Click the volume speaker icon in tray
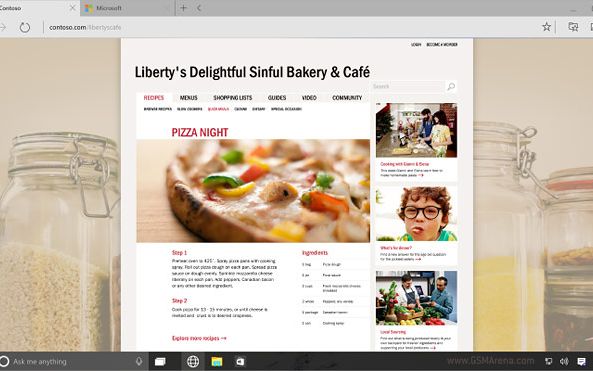593x371 pixels. point(564,362)
